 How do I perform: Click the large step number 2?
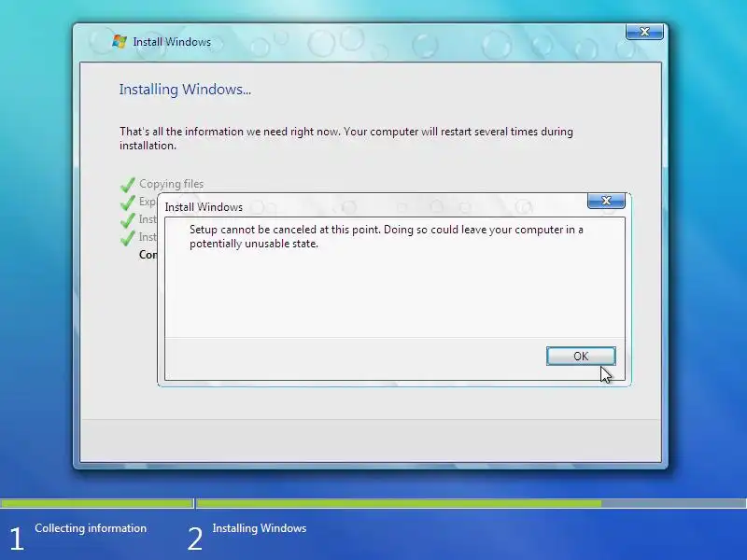point(195,539)
